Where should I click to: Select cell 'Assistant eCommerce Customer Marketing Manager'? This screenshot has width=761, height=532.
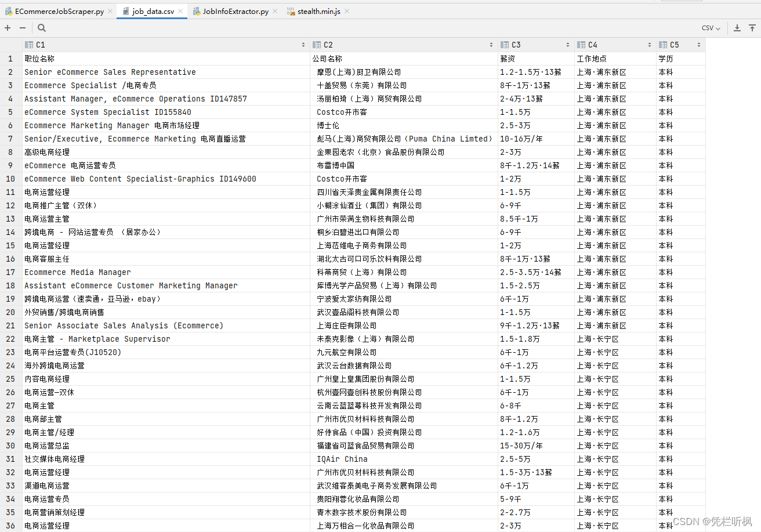click(166, 285)
